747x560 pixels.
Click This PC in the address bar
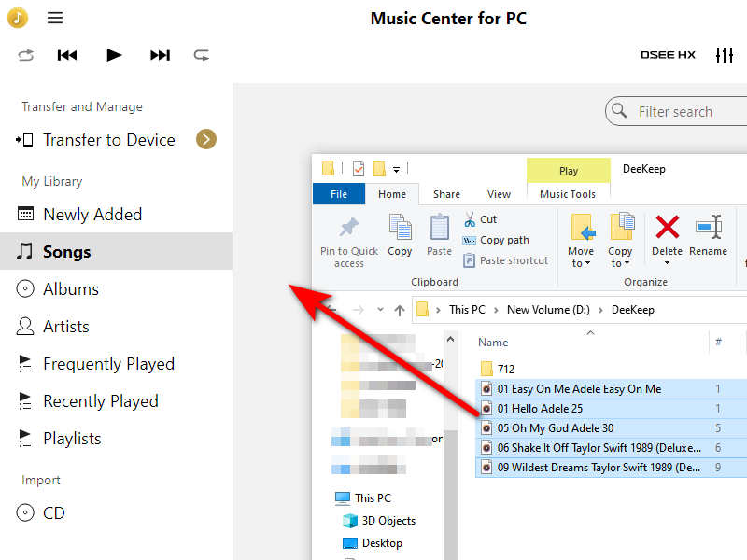coord(467,310)
